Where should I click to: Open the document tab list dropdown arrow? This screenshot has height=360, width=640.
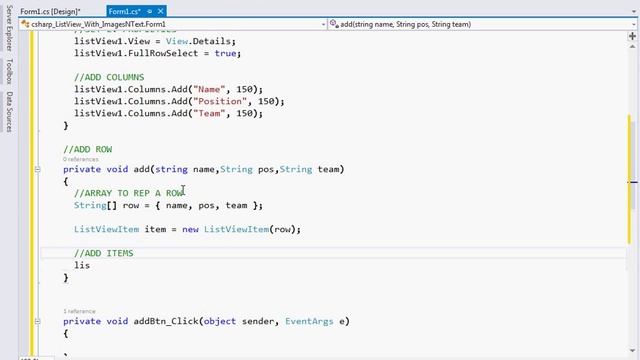(x=633, y=11)
